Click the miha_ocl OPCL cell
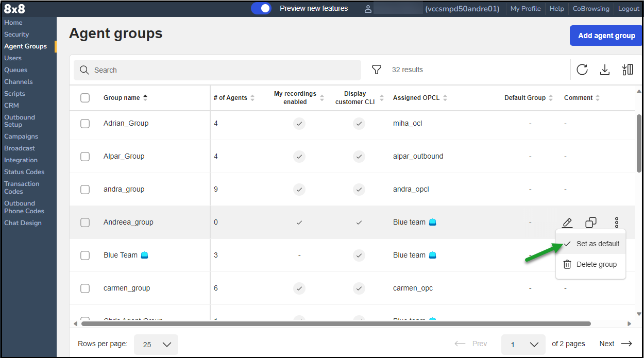Screen dimensions: 644x358 (x=408, y=124)
